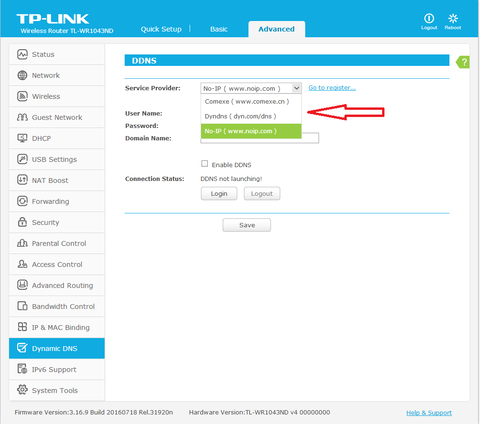The image size is (480, 424).
Task: Open Forwarding menu item
Action: click(57, 201)
